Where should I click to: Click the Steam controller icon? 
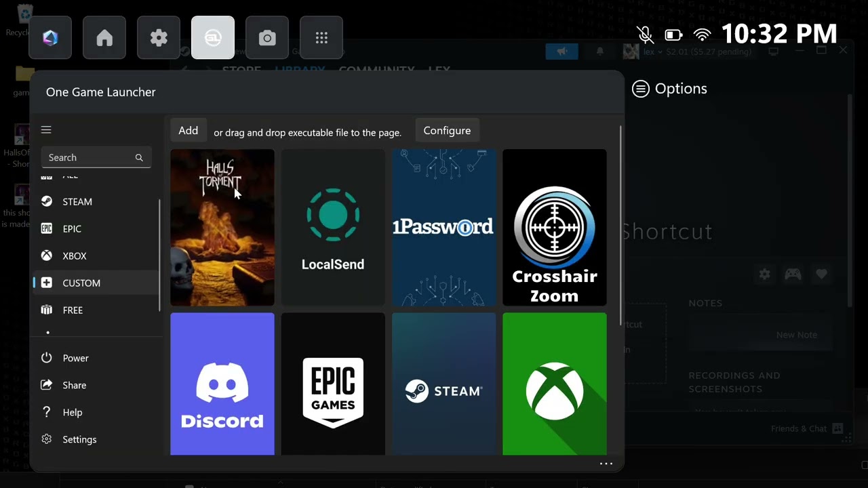tap(793, 274)
